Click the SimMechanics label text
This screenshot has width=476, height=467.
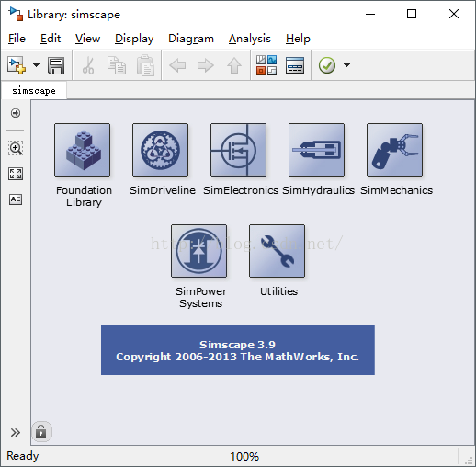coord(396,190)
